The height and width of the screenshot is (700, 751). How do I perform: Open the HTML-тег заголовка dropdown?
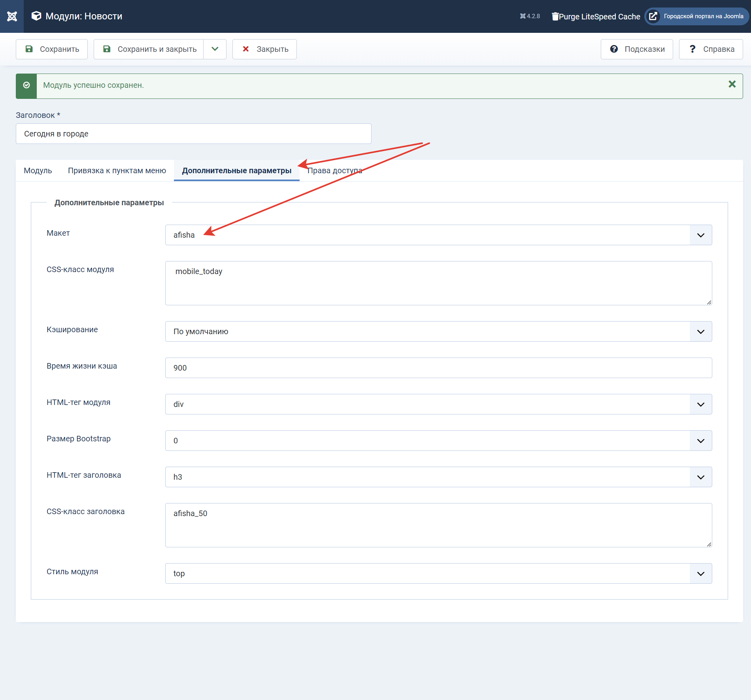coord(438,477)
